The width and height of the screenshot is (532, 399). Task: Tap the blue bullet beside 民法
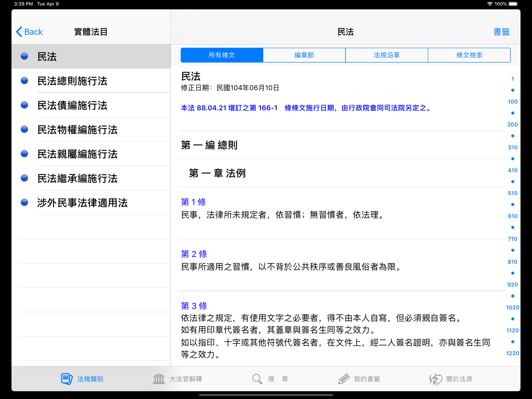pyautogui.click(x=24, y=56)
